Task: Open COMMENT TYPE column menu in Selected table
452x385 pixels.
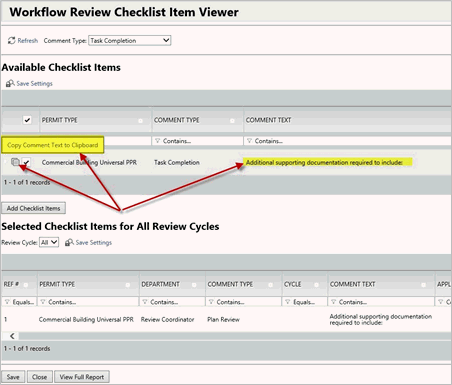Action: click(271, 285)
